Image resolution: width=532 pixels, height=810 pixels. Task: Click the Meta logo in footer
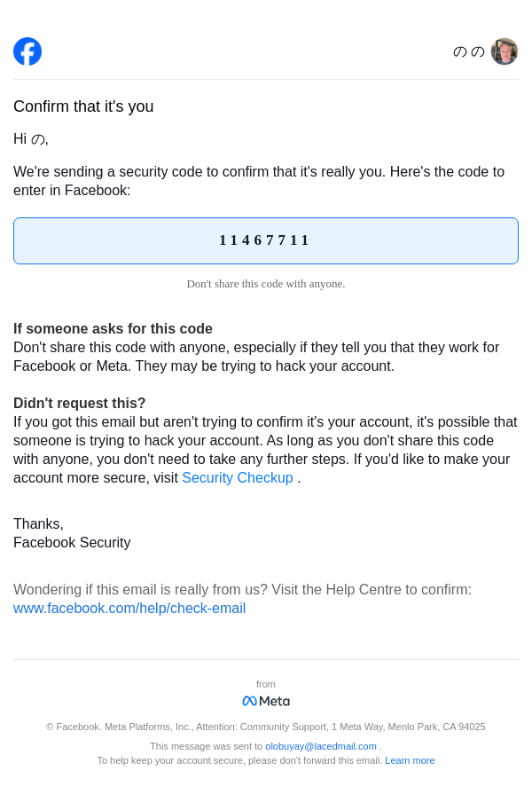266,701
